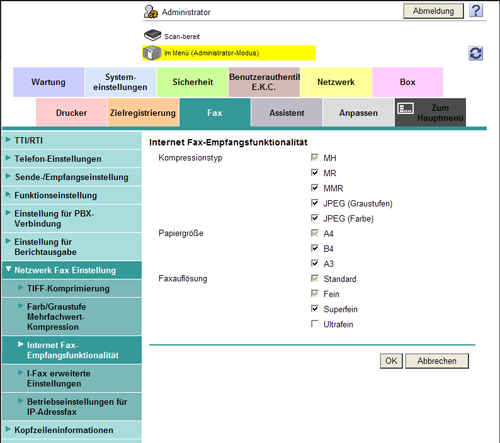This screenshot has height=443, width=500.
Task: Uncheck the Superfein resolution checkbox
Action: coord(314,309)
